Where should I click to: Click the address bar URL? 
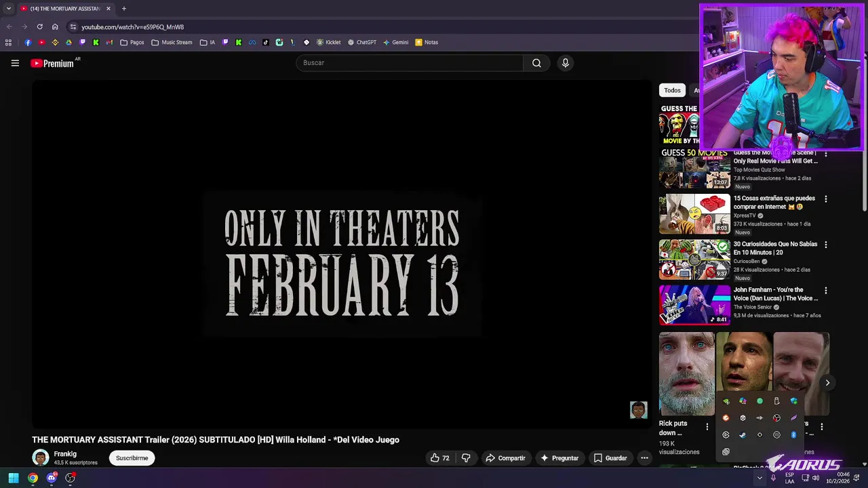coord(133,26)
